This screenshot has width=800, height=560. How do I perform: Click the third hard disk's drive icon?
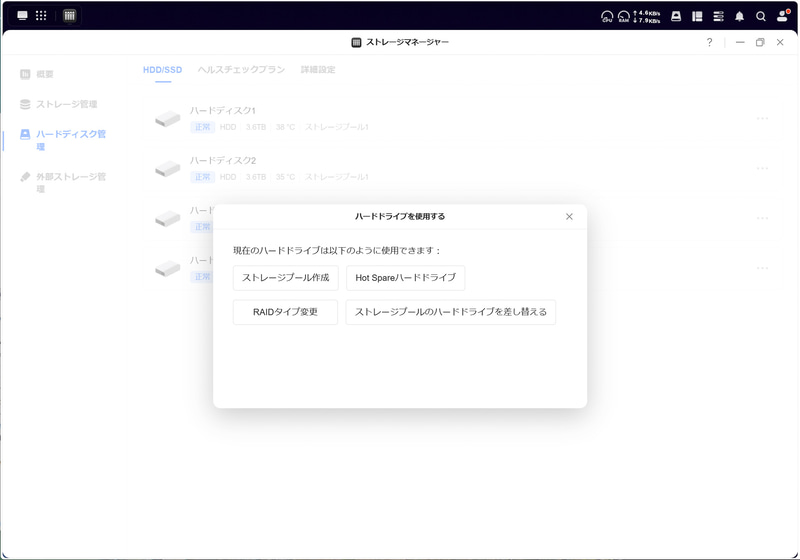click(168, 219)
